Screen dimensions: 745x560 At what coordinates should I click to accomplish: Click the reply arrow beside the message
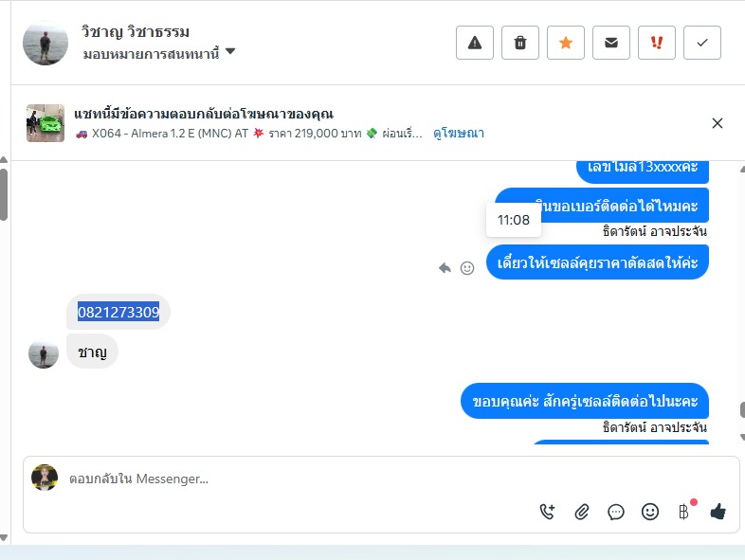[445, 268]
